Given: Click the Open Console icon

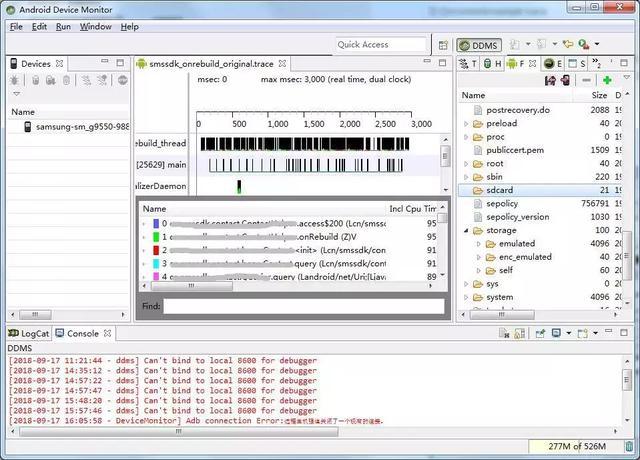Looking at the screenshot, I should (582, 333).
